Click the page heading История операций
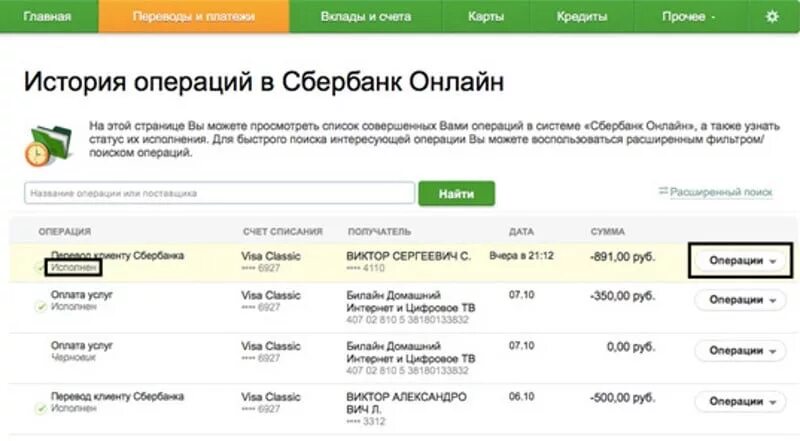The image size is (800, 441). [264, 82]
